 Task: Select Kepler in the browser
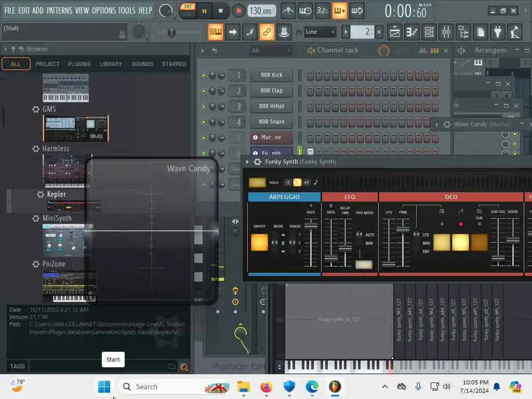click(56, 194)
